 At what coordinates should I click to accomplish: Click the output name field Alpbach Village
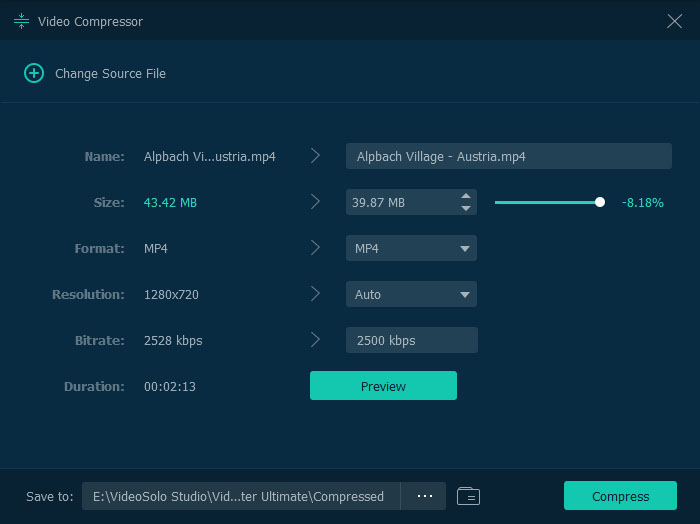tap(508, 156)
